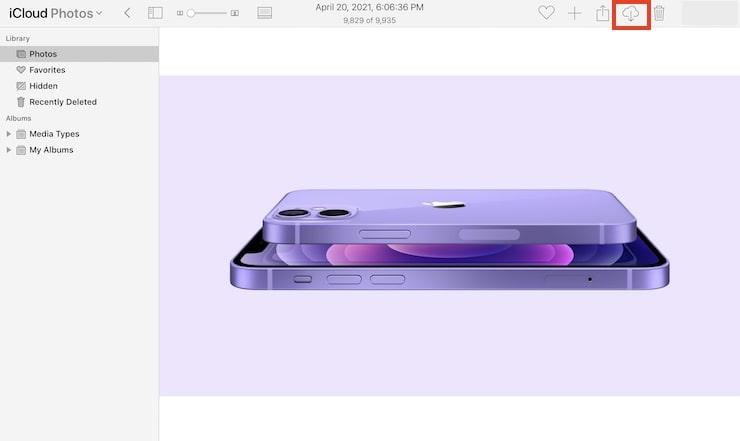This screenshot has height=441, width=740.
Task: Click the large zoom-in thumbnail icon
Action: [235, 13]
